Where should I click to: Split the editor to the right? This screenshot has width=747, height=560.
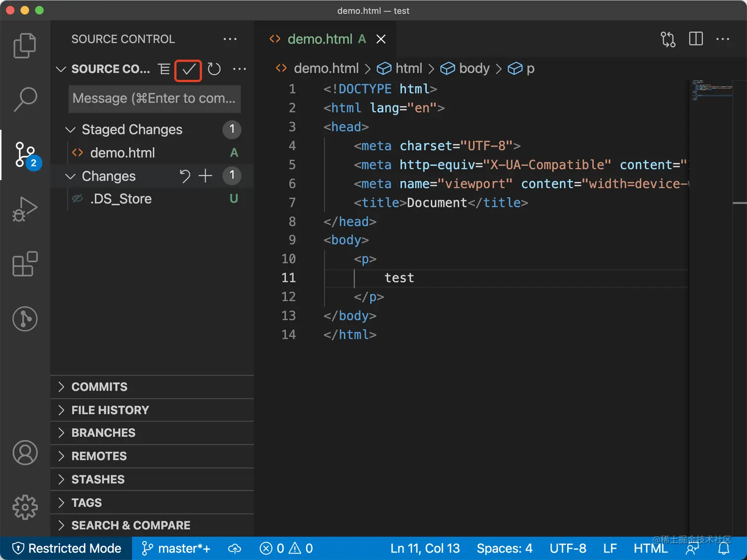pyautogui.click(x=696, y=39)
